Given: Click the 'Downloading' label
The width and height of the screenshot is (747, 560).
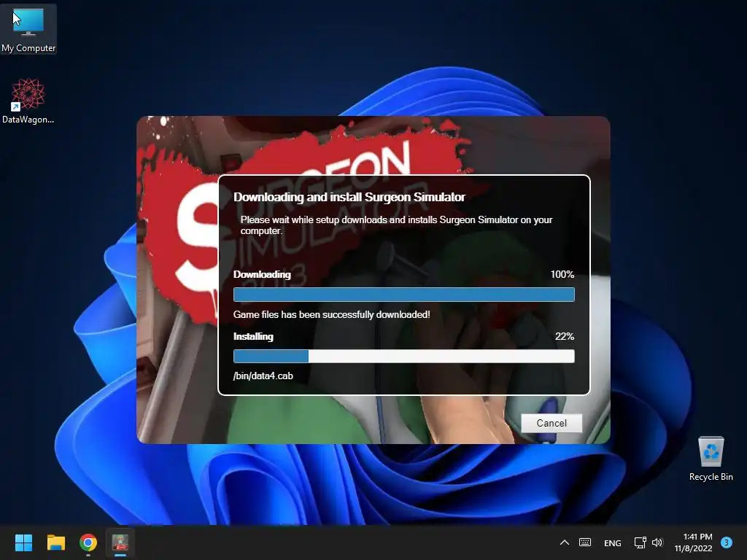Looking at the screenshot, I should tap(262, 274).
